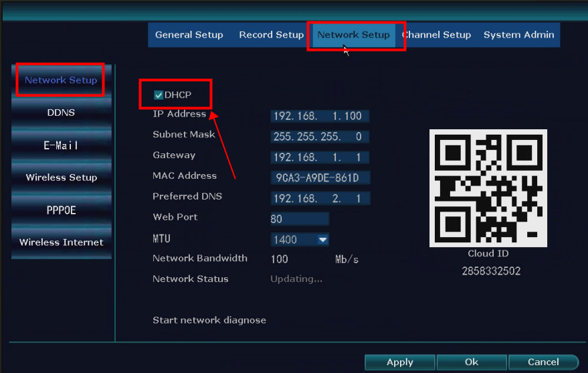This screenshot has width=588, height=373.
Task: Open Wireless Internet in sidebar
Action: point(61,242)
